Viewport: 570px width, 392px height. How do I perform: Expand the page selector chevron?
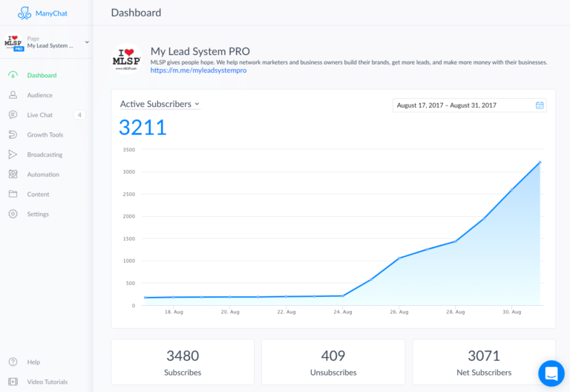click(87, 42)
